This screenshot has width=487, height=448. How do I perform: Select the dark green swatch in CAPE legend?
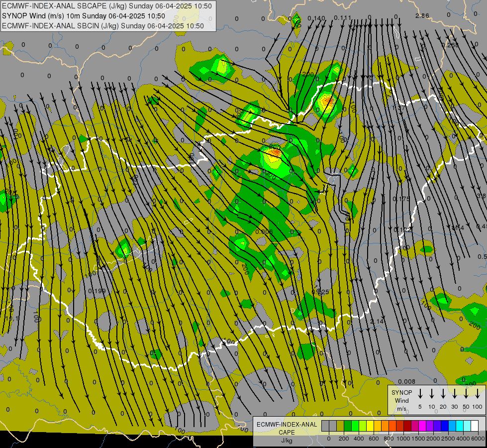click(x=348, y=426)
